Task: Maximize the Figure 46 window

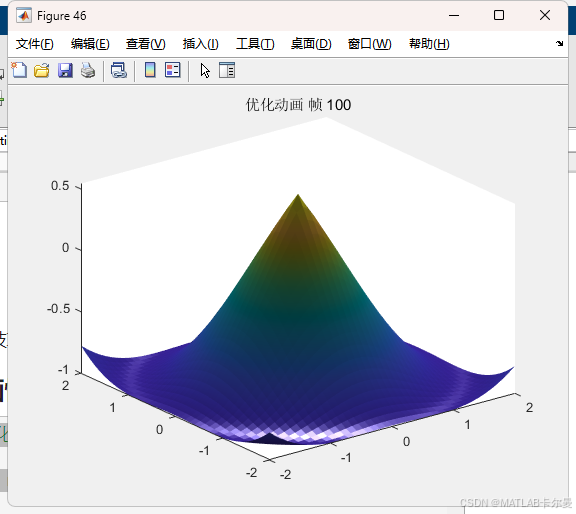Action: tap(499, 15)
